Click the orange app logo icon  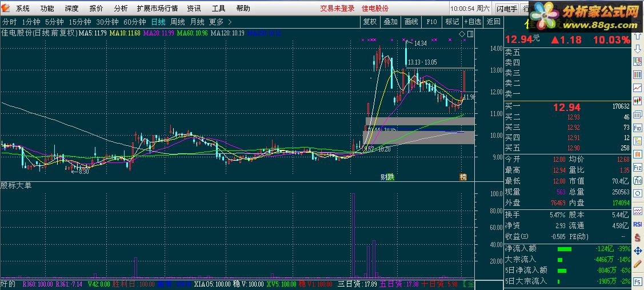click(x=5, y=8)
